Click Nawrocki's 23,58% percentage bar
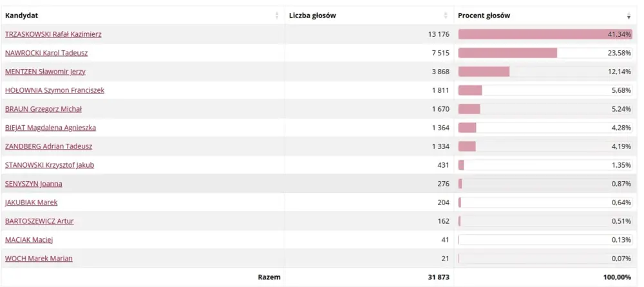Screen dimensions: 644x287 [545, 53]
